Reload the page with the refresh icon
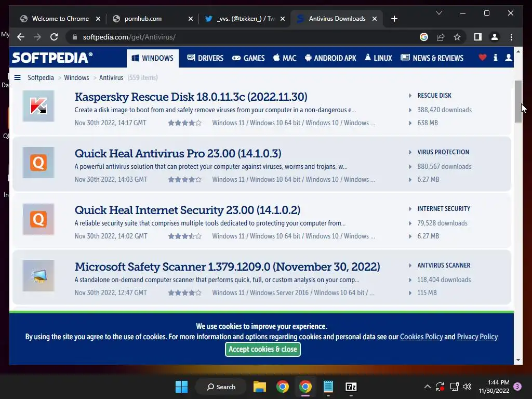532x399 pixels. 54,37
